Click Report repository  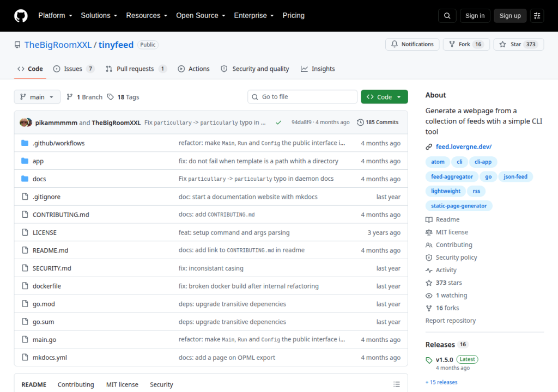click(x=451, y=321)
